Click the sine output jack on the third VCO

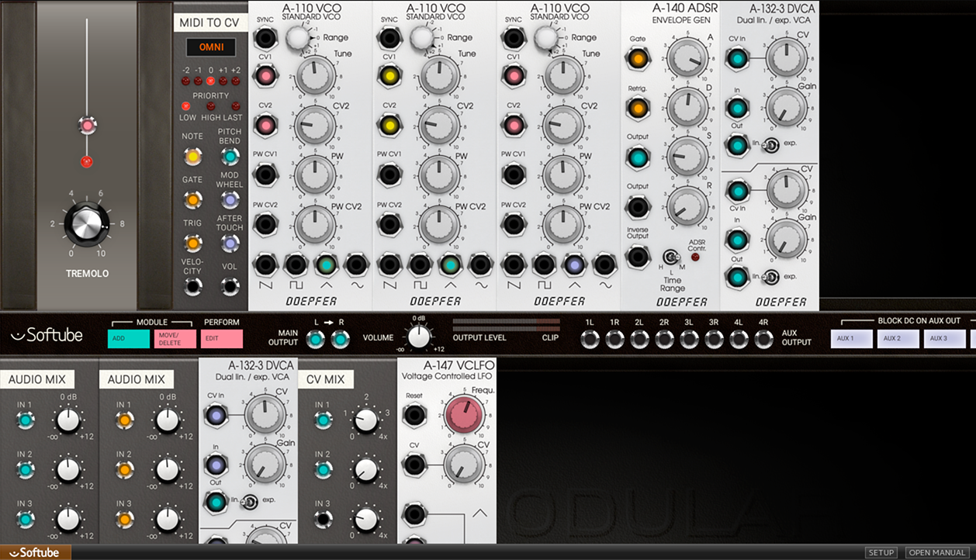(x=604, y=264)
